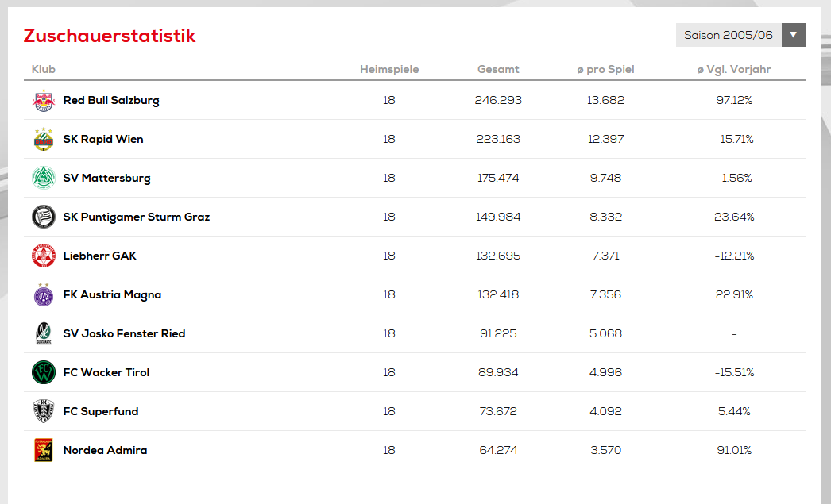
Task: Click the home games count for Red Bull Salzburg
Action: coord(389,100)
